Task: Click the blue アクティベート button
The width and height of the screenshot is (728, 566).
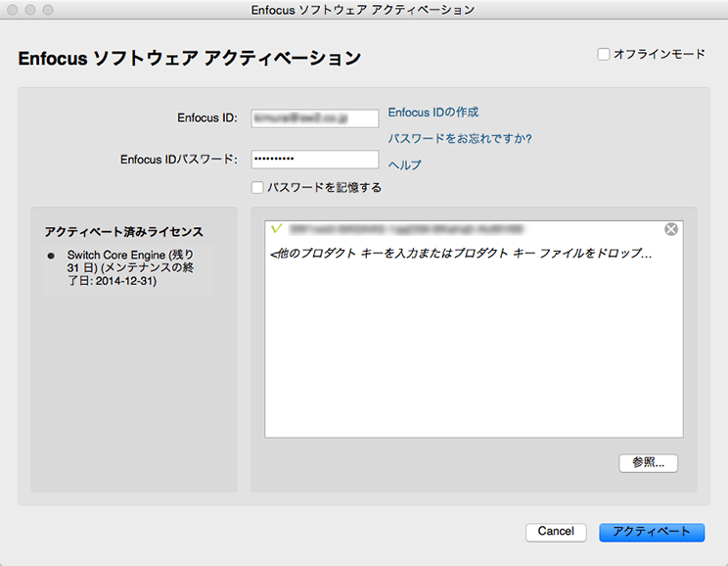Action: [652, 532]
